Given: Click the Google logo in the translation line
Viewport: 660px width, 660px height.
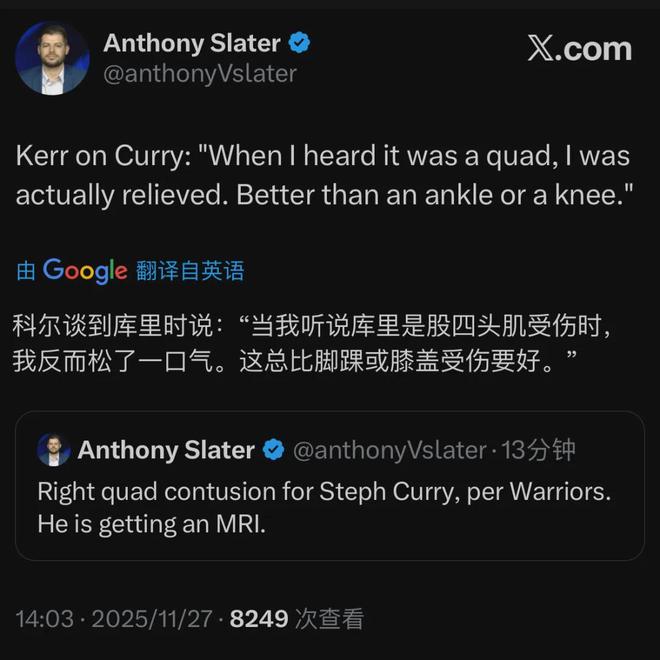Looking at the screenshot, I should [x=85, y=270].
